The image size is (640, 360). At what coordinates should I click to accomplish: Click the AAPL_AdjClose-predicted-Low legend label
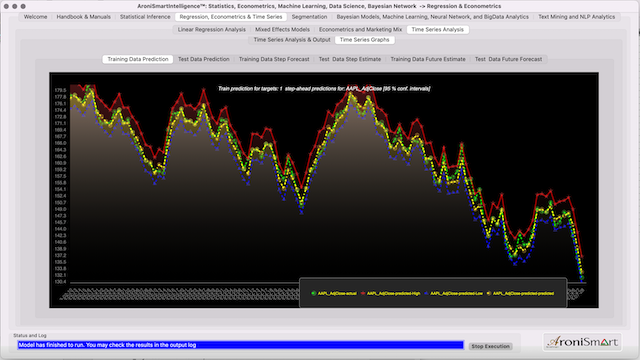click(456, 293)
